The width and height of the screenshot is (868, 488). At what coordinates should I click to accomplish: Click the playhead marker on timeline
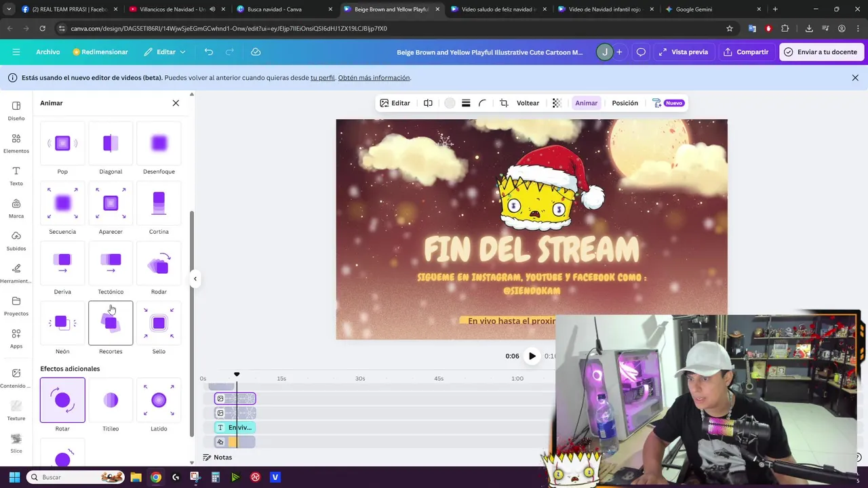coord(237,374)
